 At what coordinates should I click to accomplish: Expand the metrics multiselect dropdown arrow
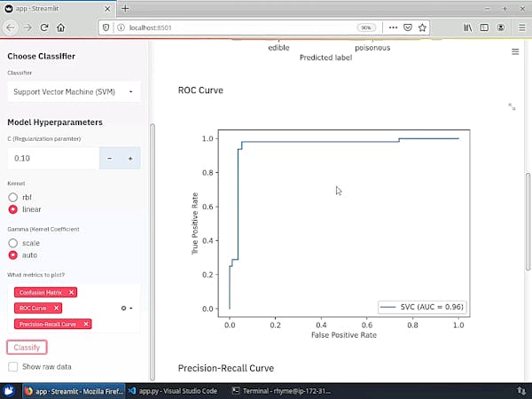tap(131, 308)
